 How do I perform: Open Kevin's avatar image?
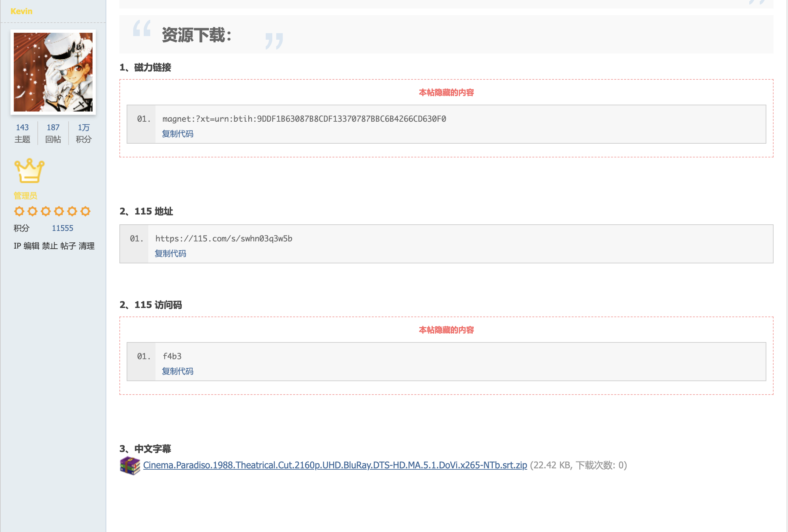[53, 72]
